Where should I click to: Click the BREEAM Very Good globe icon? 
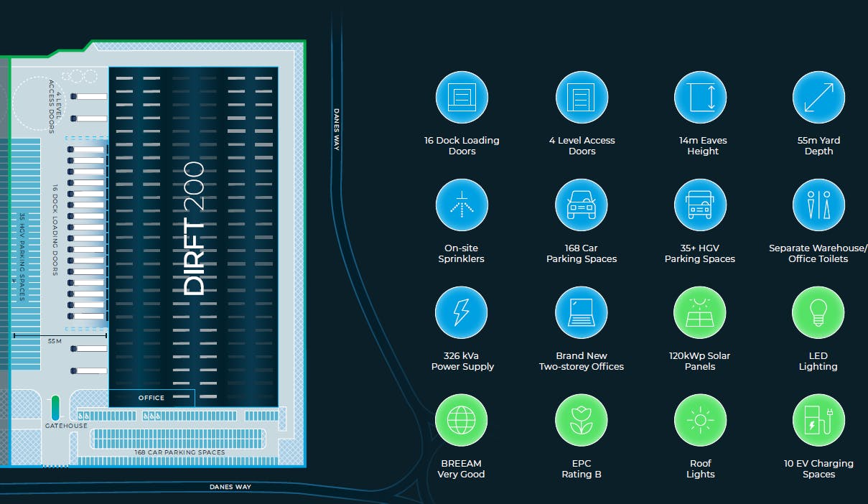(x=462, y=421)
